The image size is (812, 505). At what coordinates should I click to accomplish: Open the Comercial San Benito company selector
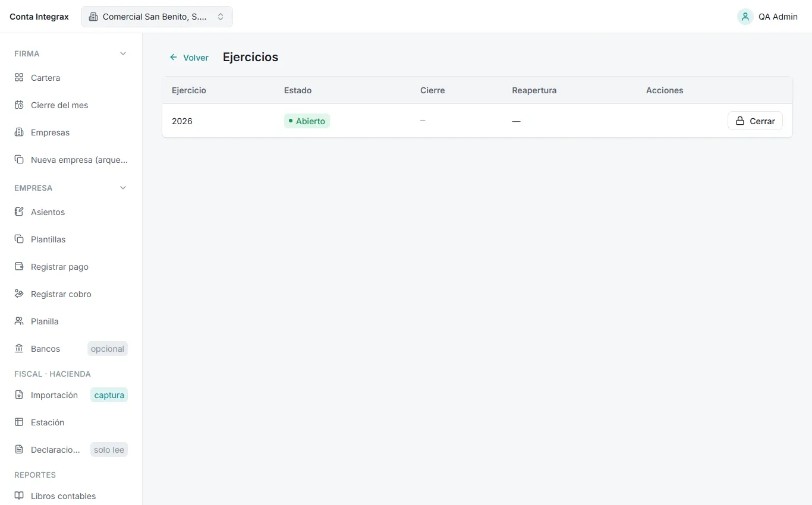click(157, 17)
